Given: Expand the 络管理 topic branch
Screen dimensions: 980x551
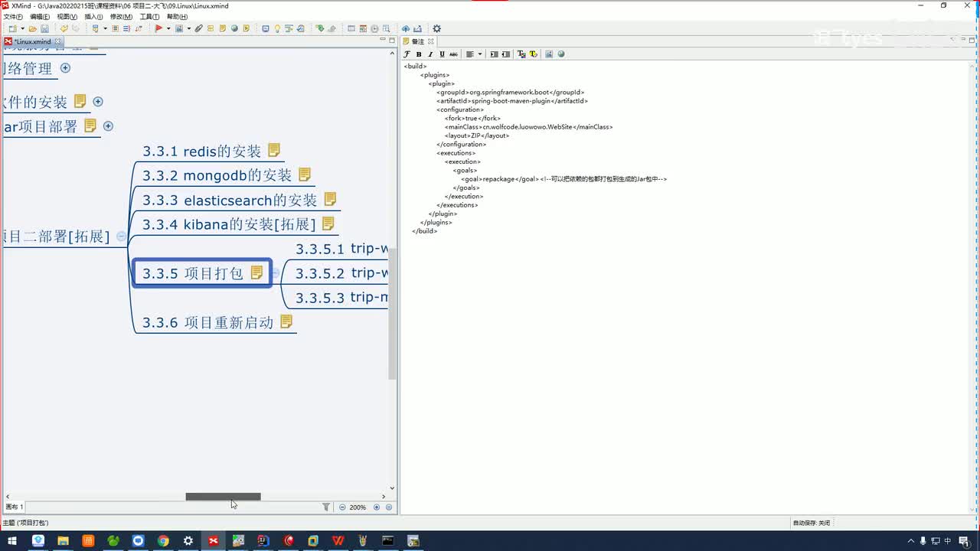Looking at the screenshot, I should pyautogui.click(x=65, y=68).
